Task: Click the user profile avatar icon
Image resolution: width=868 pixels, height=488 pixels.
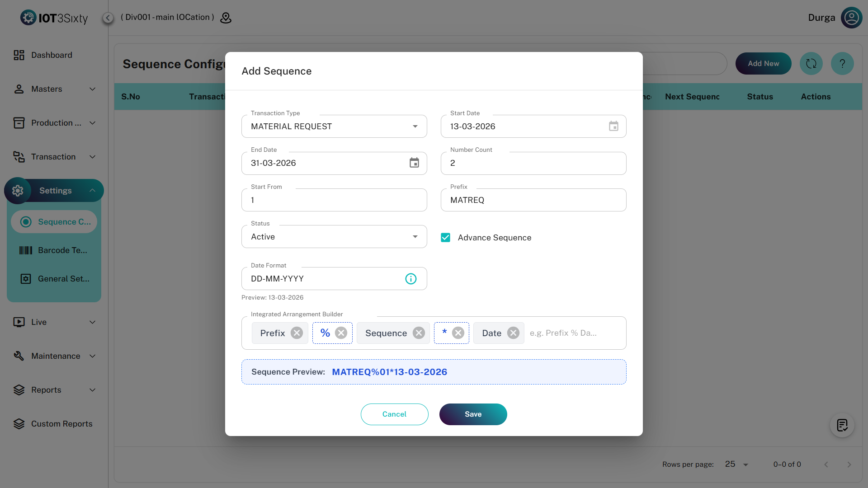Action: pyautogui.click(x=851, y=18)
